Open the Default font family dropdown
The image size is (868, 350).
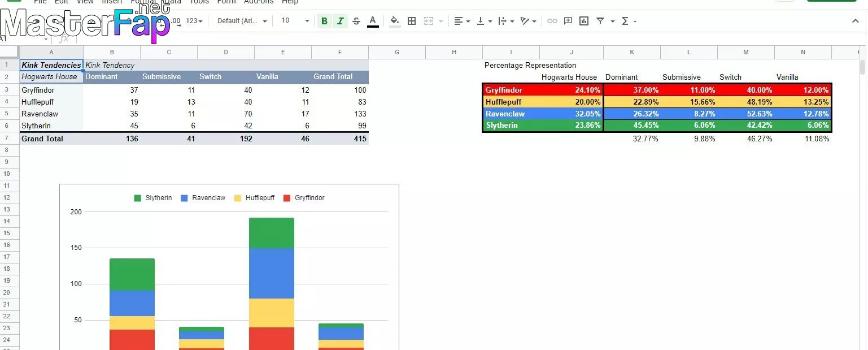point(242,21)
